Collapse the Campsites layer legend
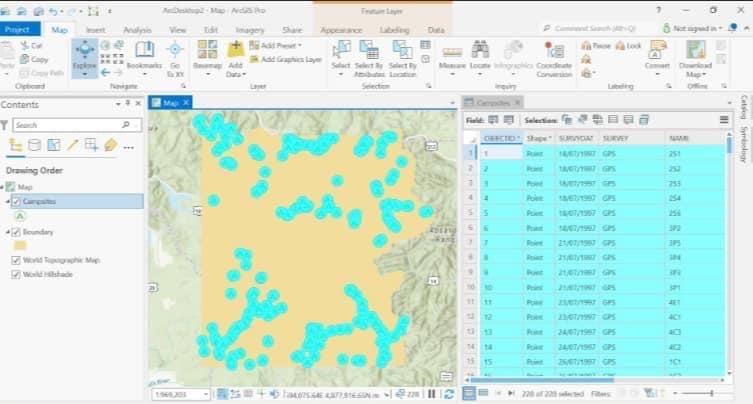The image size is (753, 404). pyautogui.click(x=8, y=201)
